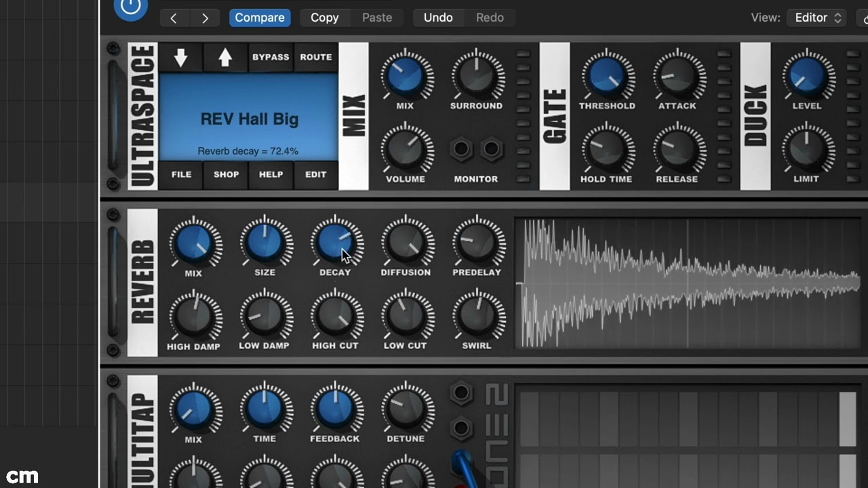Click the HIGH DAMP knob
868x488 pixels.
click(x=194, y=315)
